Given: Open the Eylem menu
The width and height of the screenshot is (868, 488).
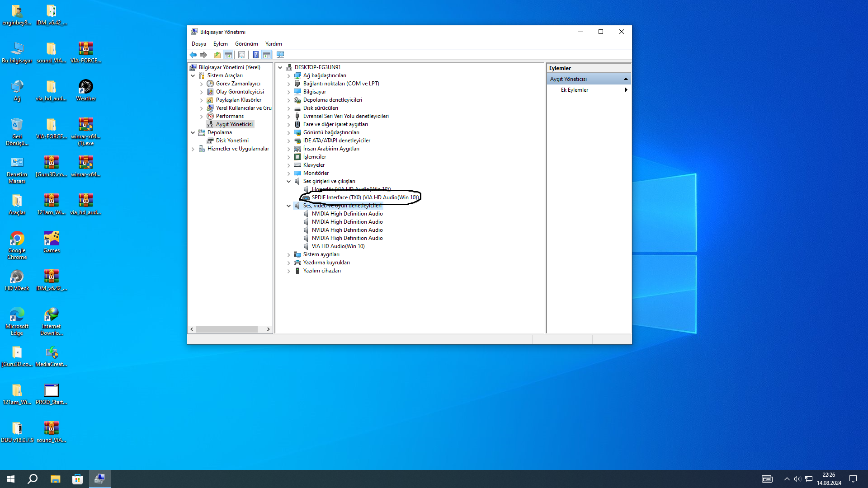Looking at the screenshot, I should click(220, 44).
